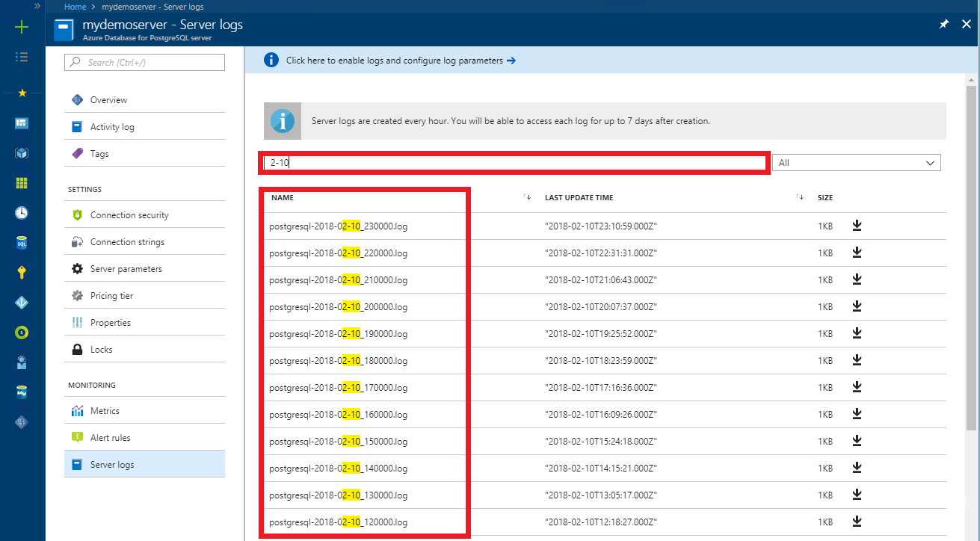Screen dimensions: 980x541
Task: Open the Dashboard icon in left rail
Action: pyautogui.click(x=22, y=123)
